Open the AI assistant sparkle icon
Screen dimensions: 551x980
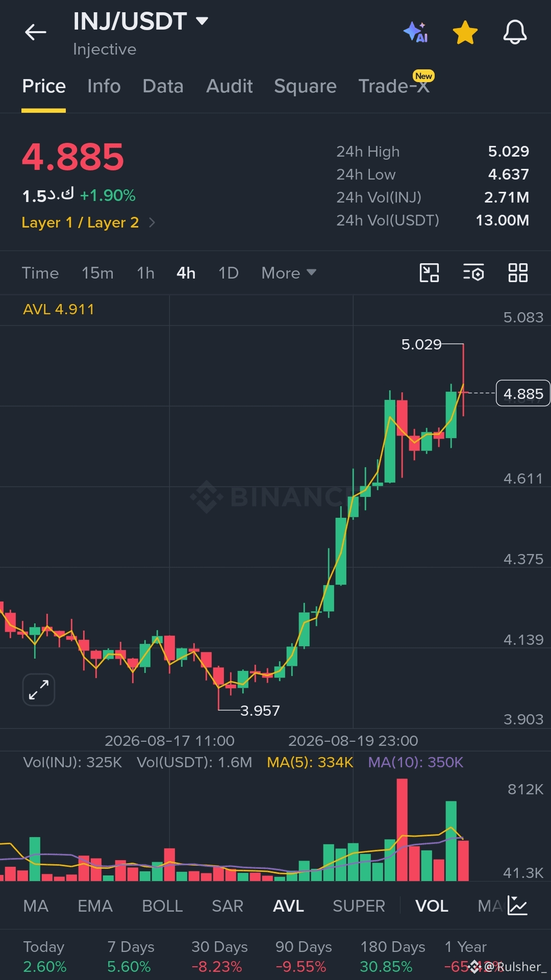pos(416,32)
